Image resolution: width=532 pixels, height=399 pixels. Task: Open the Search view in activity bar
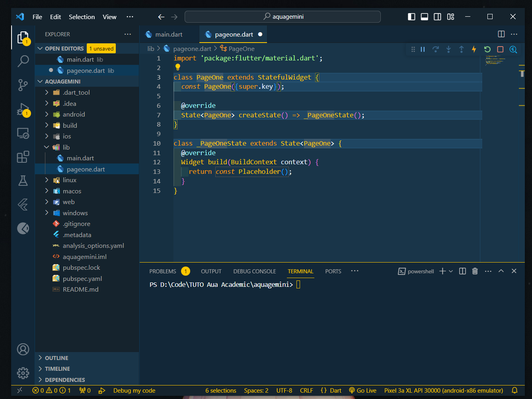pos(23,61)
